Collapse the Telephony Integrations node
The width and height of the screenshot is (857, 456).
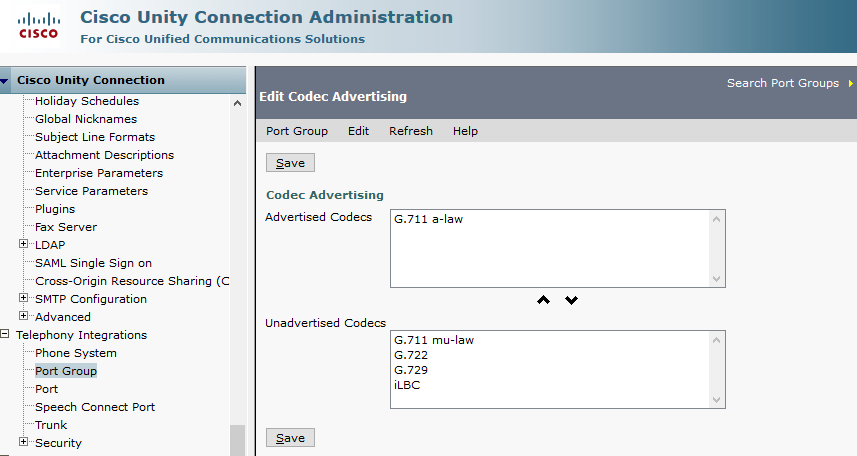tap(4, 334)
